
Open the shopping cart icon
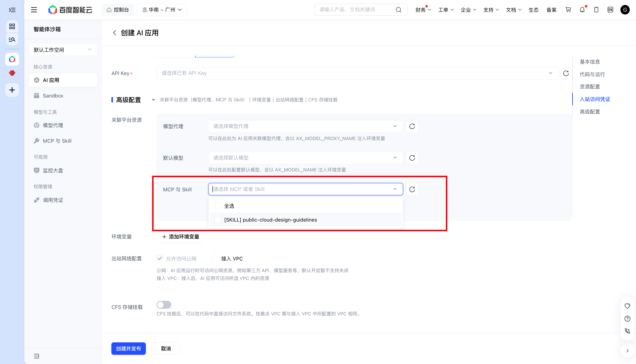568,10
